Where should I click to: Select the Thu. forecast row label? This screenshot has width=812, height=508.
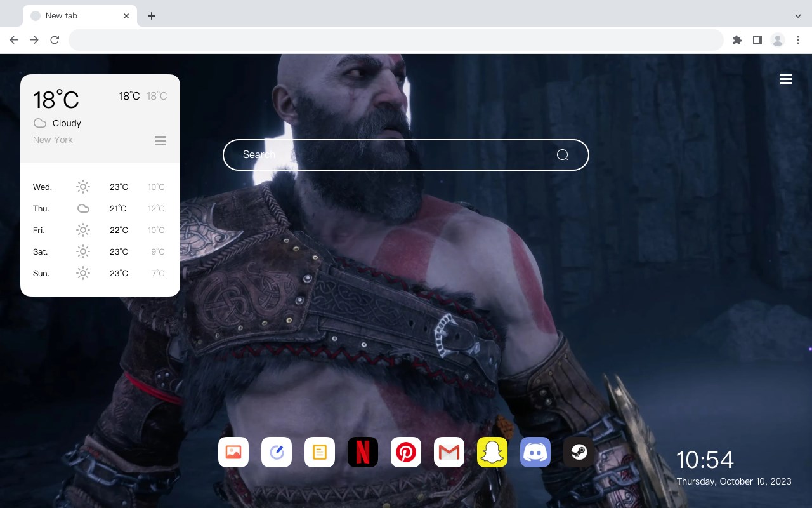coord(41,208)
